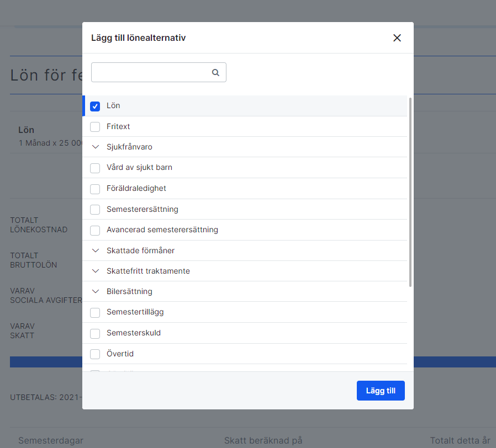Screen dimensions: 496x448
Task: Select the Föräldraledighet checkbox
Action: coord(95,189)
